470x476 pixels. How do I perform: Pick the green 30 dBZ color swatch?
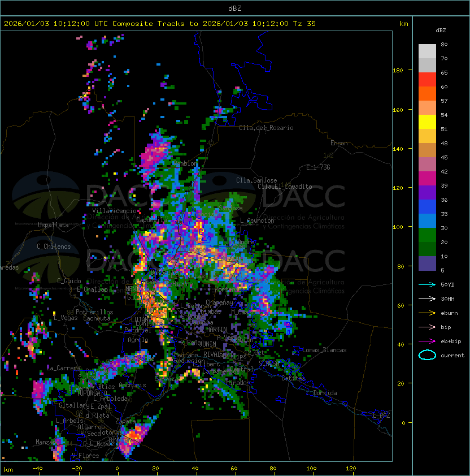tap(427, 235)
